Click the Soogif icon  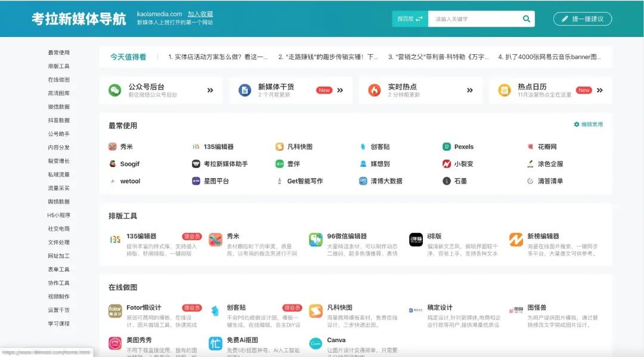point(113,163)
